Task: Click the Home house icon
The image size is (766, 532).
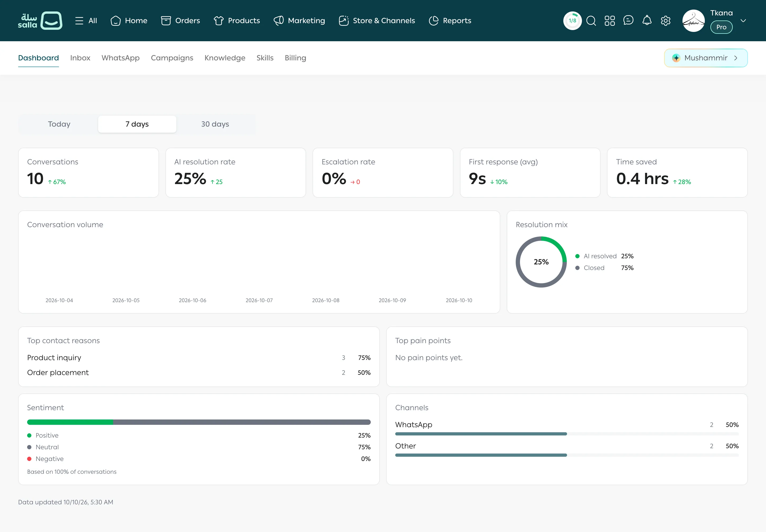Action: point(115,21)
